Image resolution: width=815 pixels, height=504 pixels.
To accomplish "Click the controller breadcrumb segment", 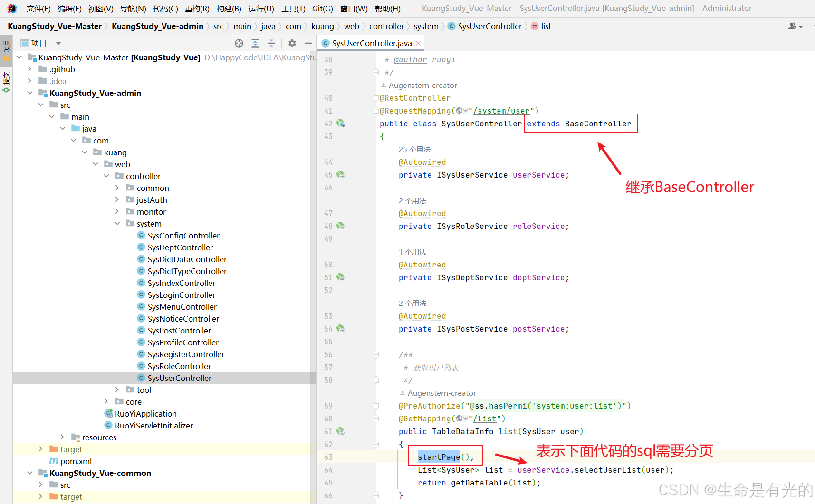I will point(386,26).
